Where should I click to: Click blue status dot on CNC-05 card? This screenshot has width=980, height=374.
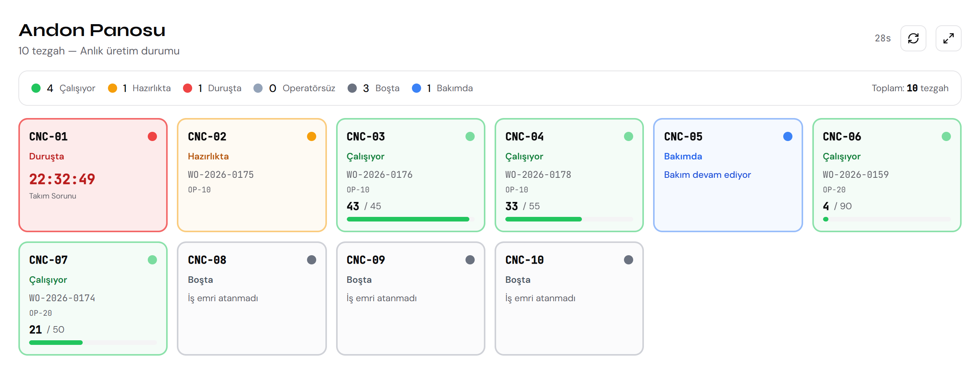[788, 136]
